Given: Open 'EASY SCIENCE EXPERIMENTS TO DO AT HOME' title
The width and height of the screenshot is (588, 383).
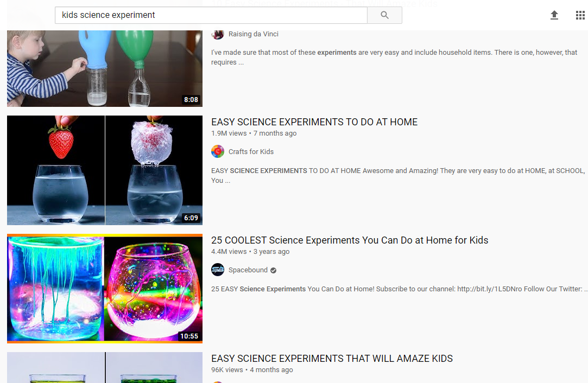Looking at the screenshot, I should click(x=314, y=122).
